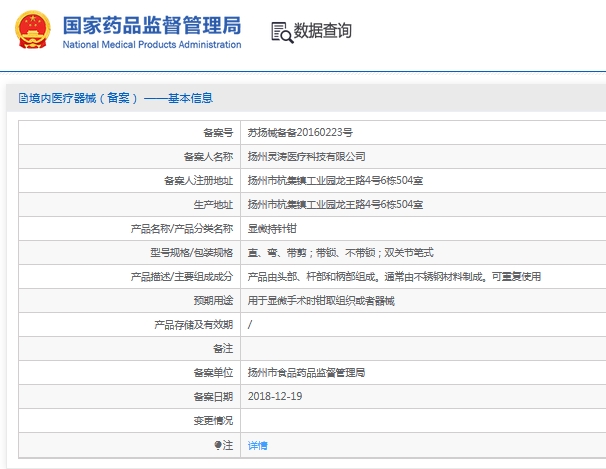Click the 备案号 row label

coord(218,133)
